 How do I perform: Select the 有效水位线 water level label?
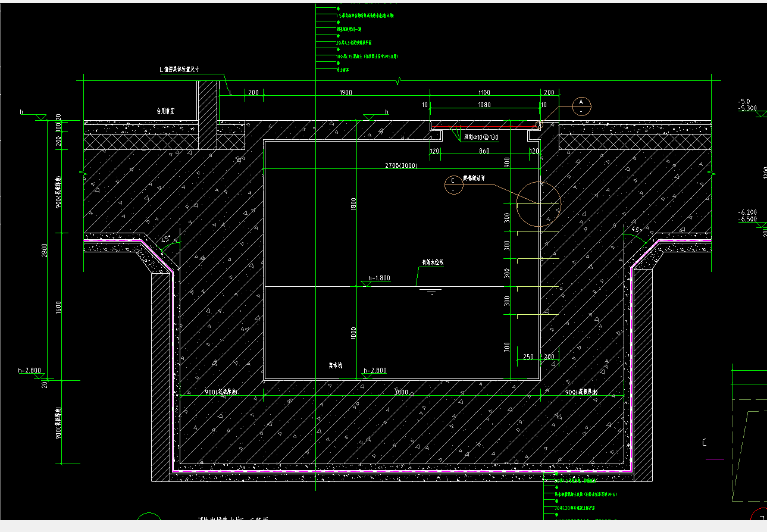433,262
